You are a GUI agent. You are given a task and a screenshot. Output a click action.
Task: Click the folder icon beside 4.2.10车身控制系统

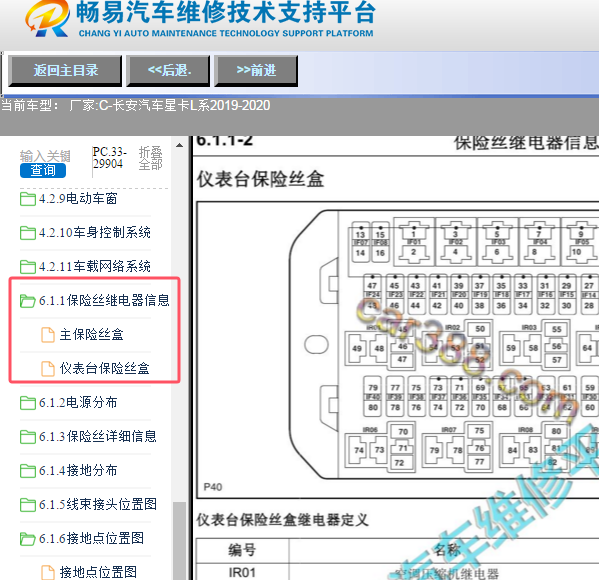(28, 233)
